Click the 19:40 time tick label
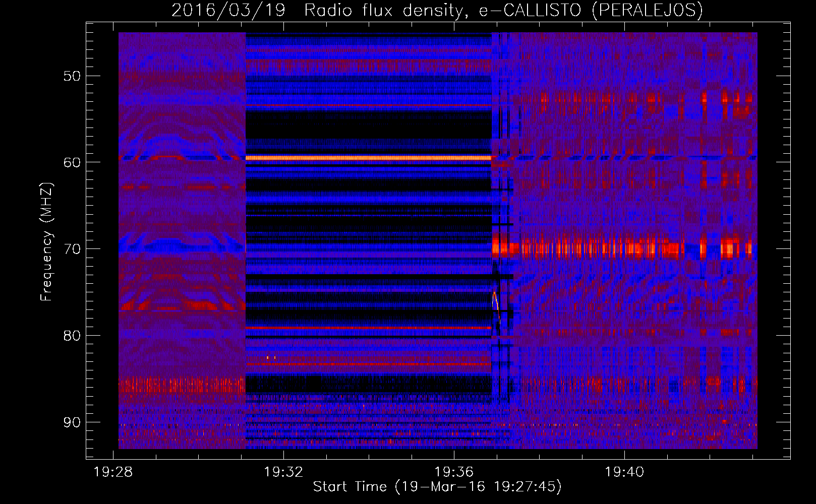Screen dimensions: 816x504 click(624, 472)
